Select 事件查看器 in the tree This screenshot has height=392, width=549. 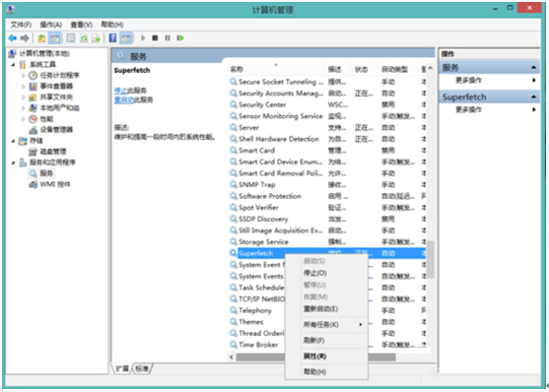click(x=56, y=86)
